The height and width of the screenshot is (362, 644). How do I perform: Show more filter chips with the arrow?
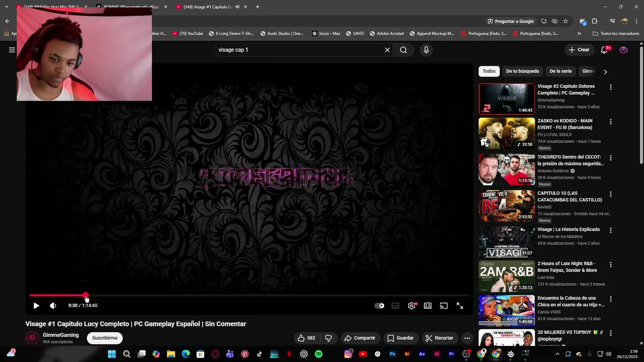(x=605, y=72)
